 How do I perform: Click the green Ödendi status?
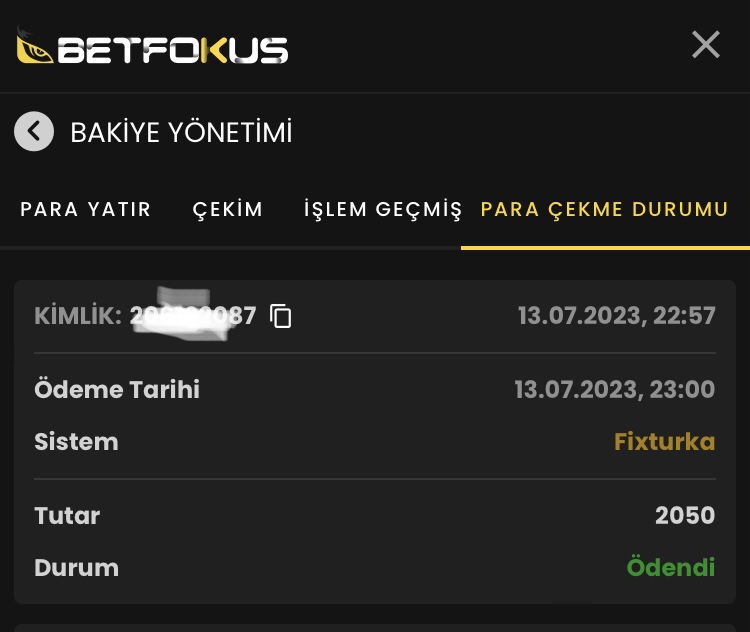pyautogui.click(x=671, y=567)
